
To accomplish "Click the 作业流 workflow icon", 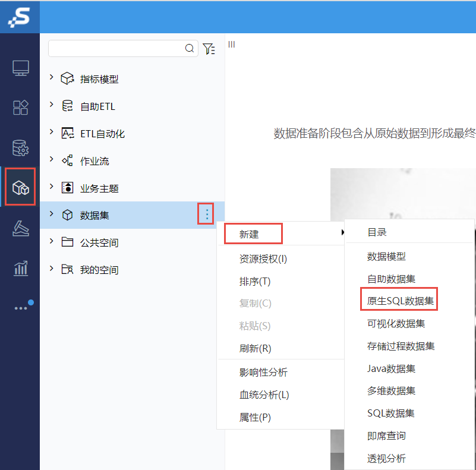I will [67, 160].
